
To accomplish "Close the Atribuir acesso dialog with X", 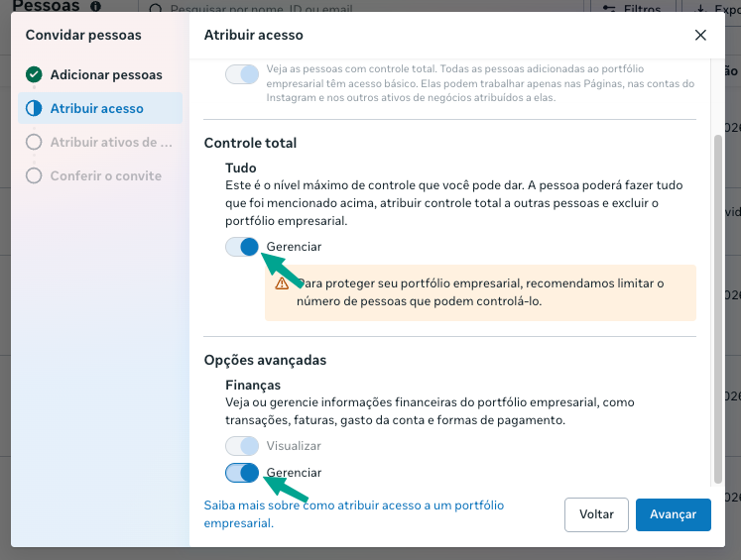I will 700,35.
